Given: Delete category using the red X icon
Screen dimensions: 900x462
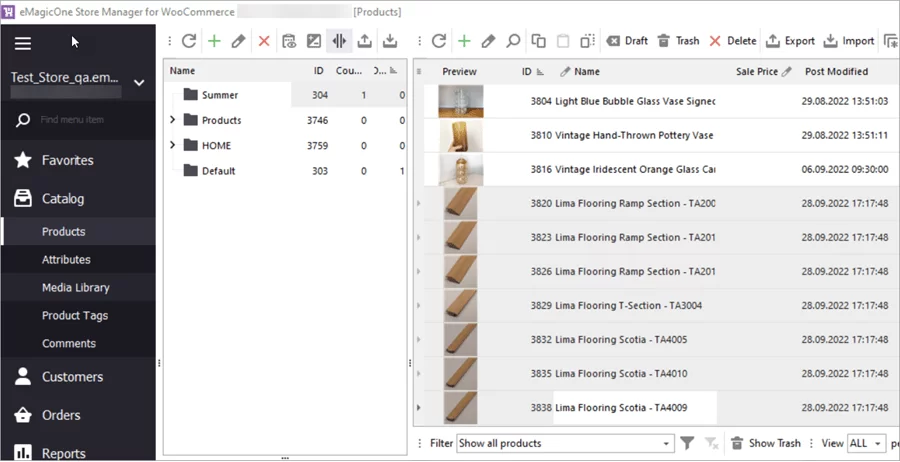Looking at the screenshot, I should coord(264,41).
